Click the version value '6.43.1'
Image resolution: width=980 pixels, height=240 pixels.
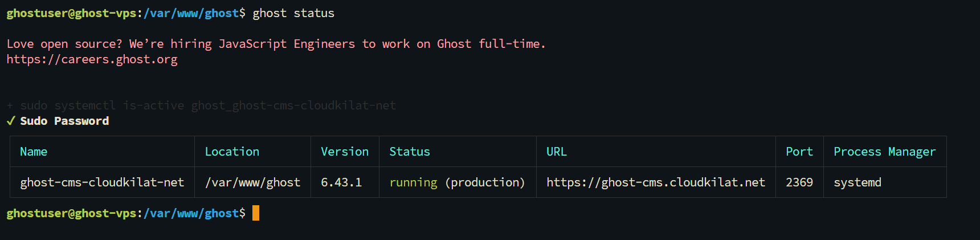point(341,182)
